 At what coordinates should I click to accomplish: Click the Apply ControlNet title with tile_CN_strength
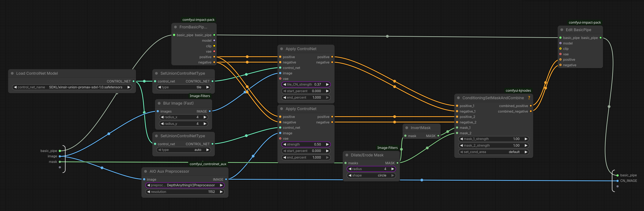(x=301, y=49)
